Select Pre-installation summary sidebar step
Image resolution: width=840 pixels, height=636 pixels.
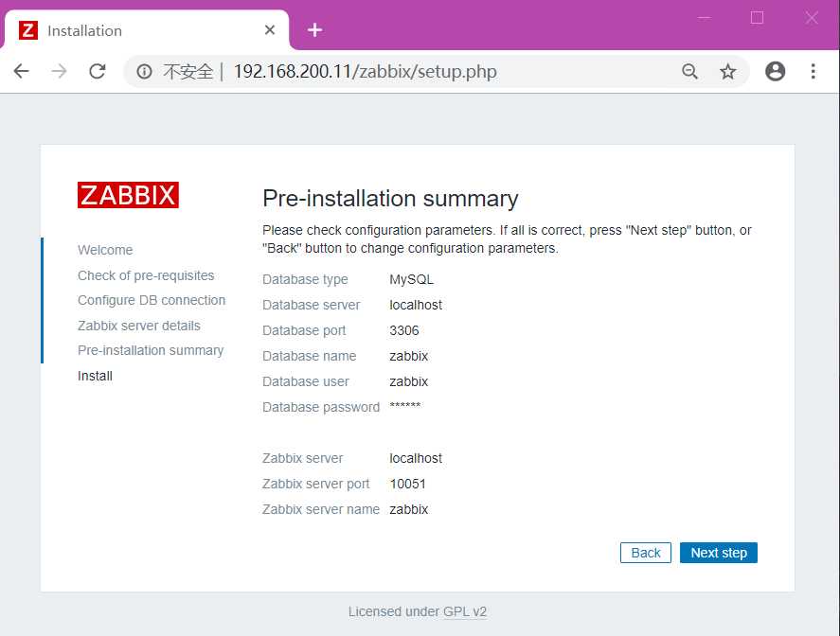pos(151,351)
